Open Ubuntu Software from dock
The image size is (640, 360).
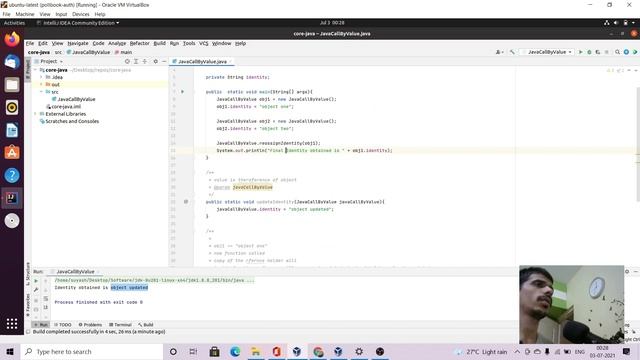(x=12, y=153)
